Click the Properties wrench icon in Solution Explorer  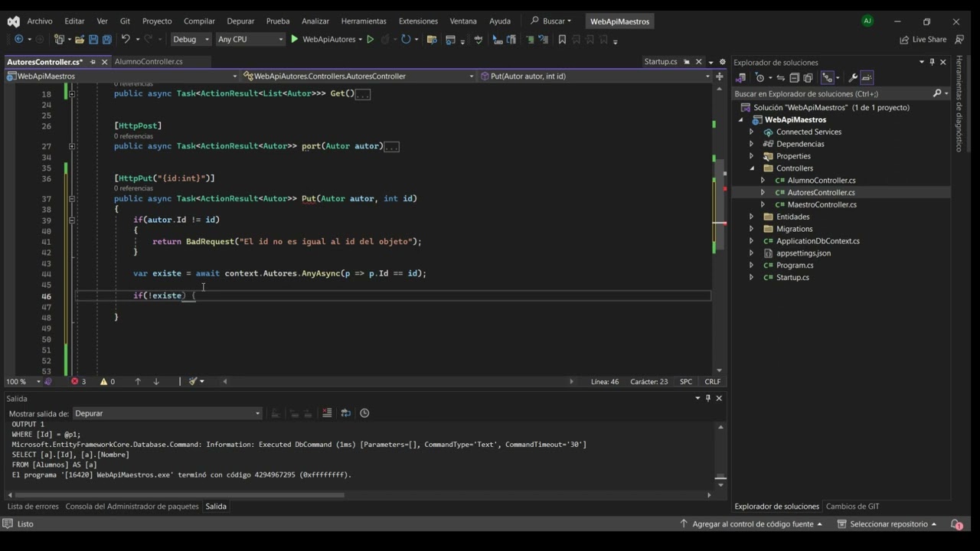coord(853,77)
